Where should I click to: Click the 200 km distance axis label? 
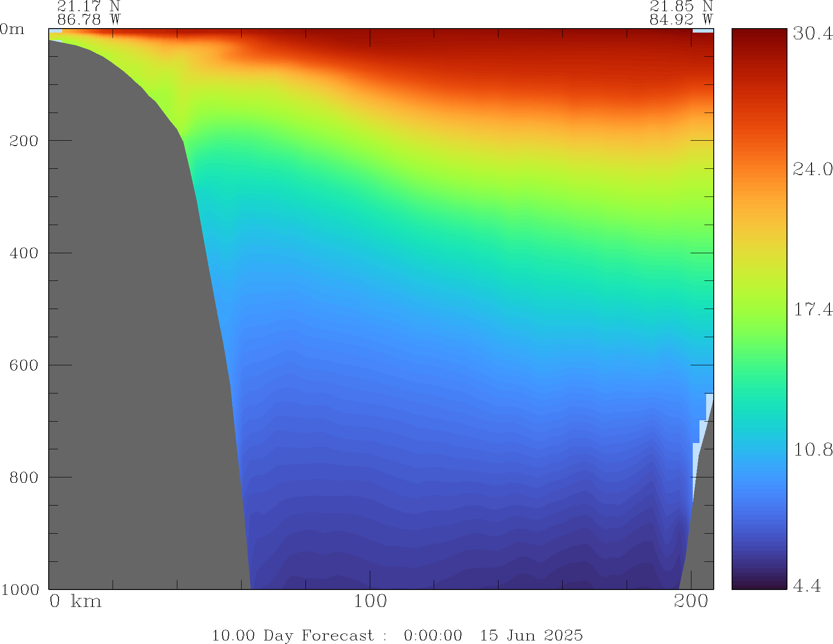coord(691,602)
